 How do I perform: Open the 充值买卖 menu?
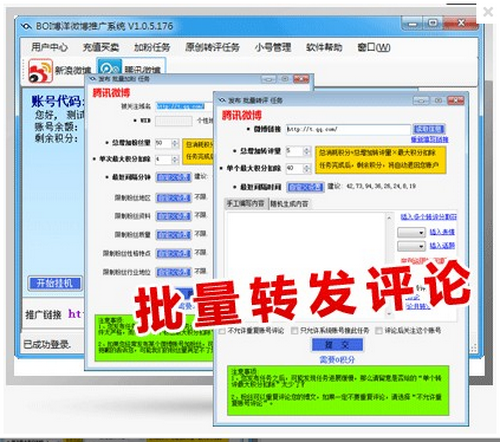pyautogui.click(x=101, y=47)
